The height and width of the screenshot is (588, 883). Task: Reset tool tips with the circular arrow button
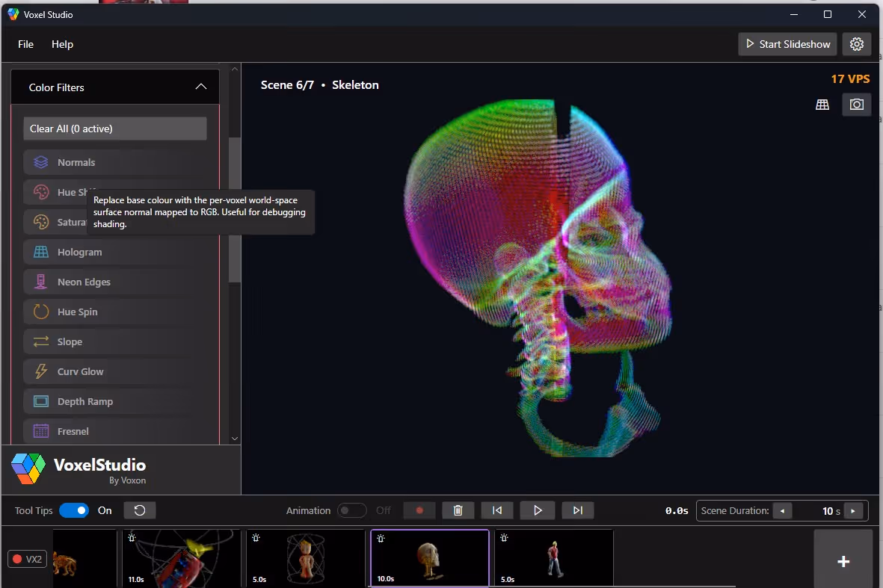[x=140, y=510]
